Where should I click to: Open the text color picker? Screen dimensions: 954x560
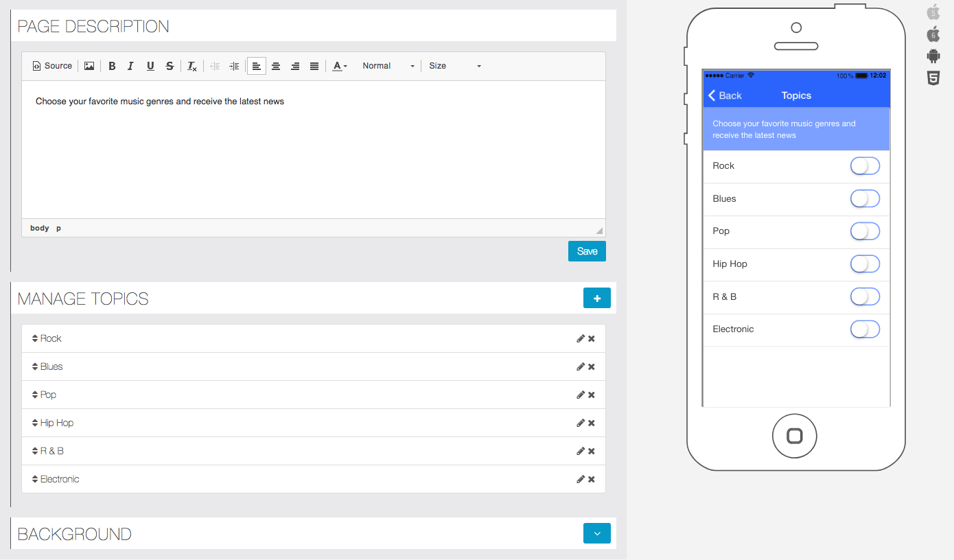[340, 66]
